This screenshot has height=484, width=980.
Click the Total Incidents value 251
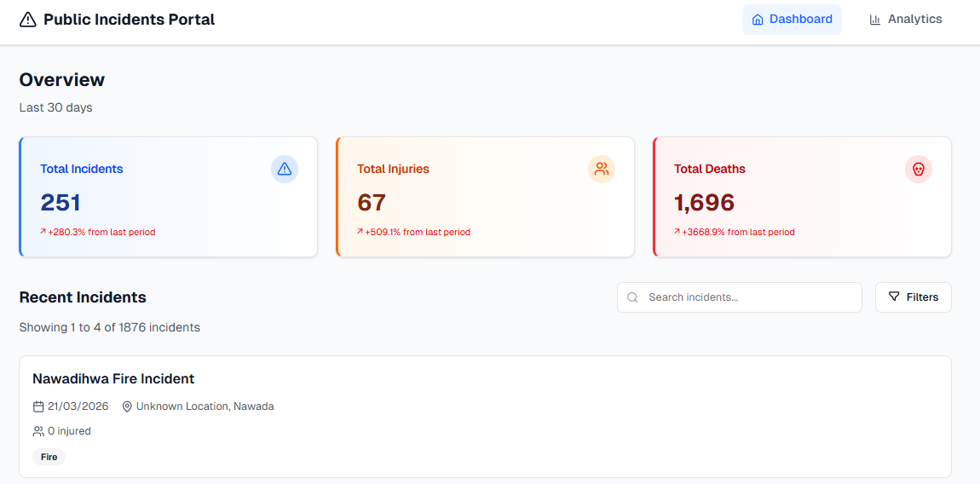(61, 202)
